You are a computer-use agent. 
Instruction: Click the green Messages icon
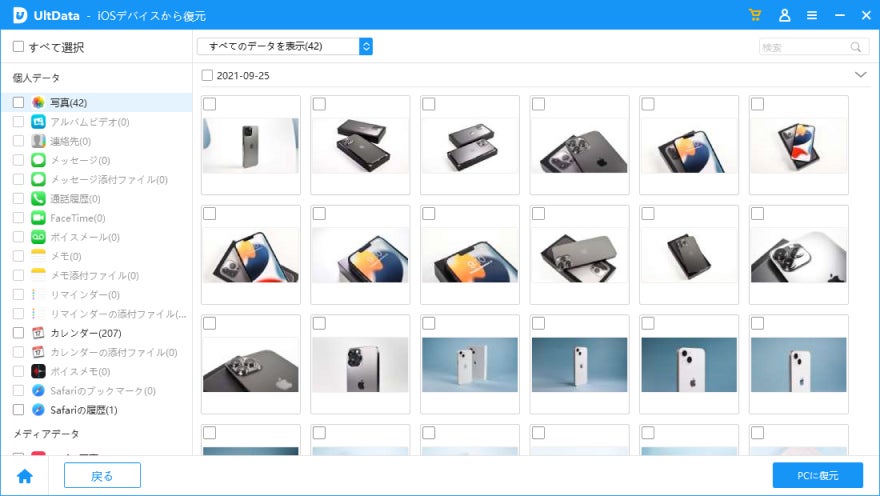click(x=38, y=160)
